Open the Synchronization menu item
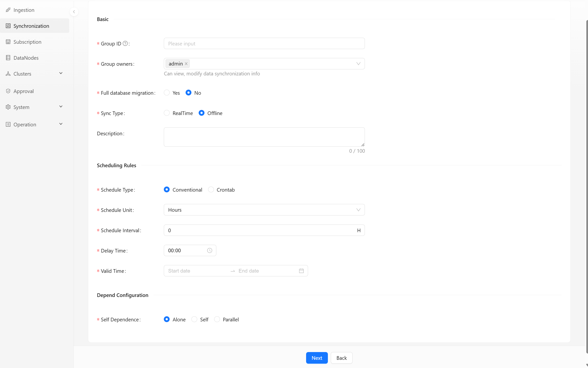The height and width of the screenshot is (368, 588). point(31,26)
